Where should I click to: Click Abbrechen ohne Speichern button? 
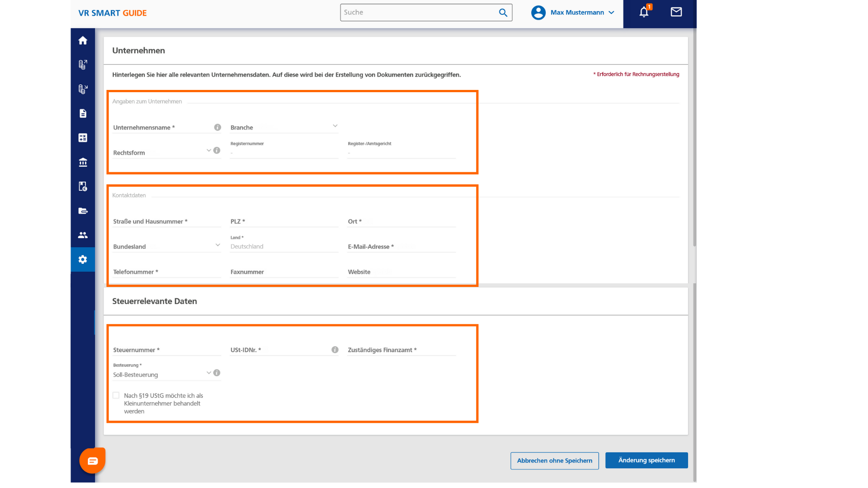click(x=555, y=461)
